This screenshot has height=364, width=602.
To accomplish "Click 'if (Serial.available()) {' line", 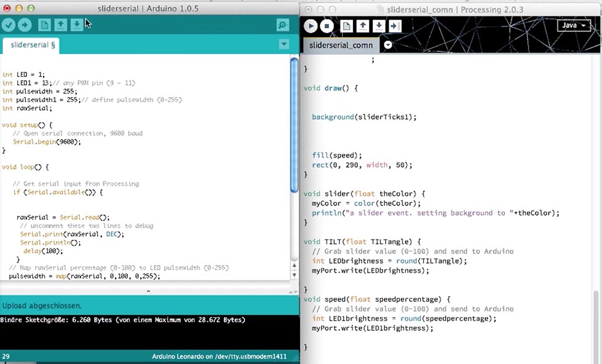I will pyautogui.click(x=58, y=192).
